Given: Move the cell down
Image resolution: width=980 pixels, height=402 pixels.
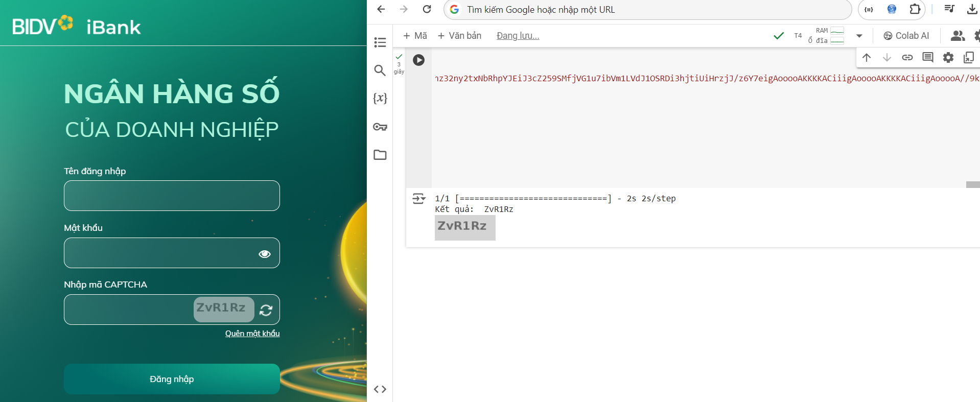Looking at the screenshot, I should point(887,57).
